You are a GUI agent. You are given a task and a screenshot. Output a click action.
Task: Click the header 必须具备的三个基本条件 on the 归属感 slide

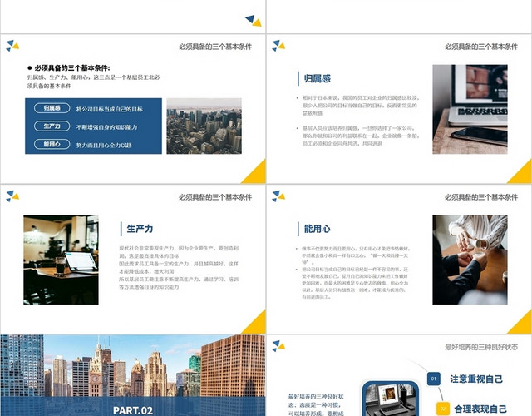[x=481, y=47]
